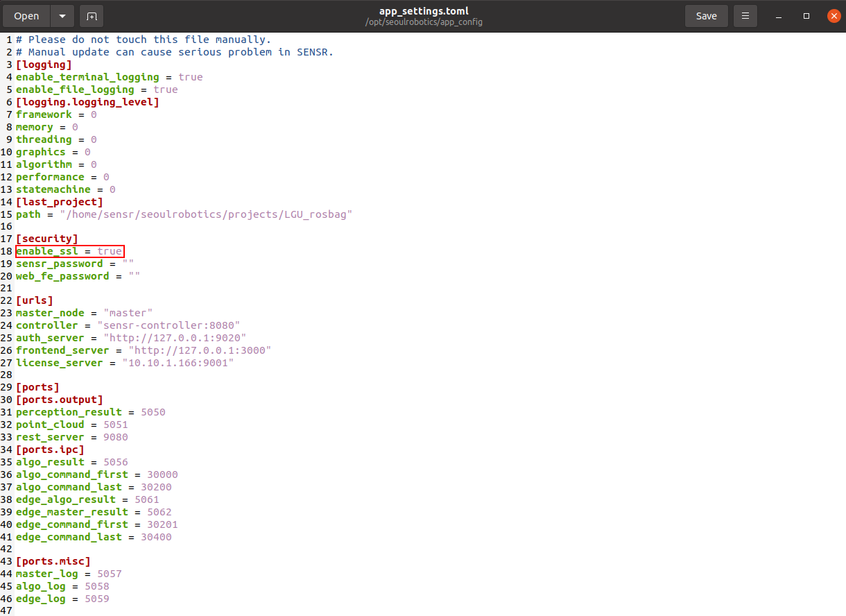
Task: Click the [urls] section header
Action: pos(35,300)
